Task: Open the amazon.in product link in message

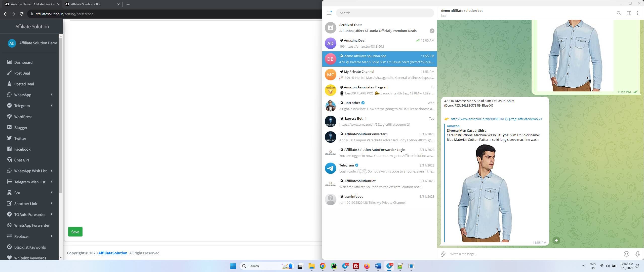Action: [496, 119]
